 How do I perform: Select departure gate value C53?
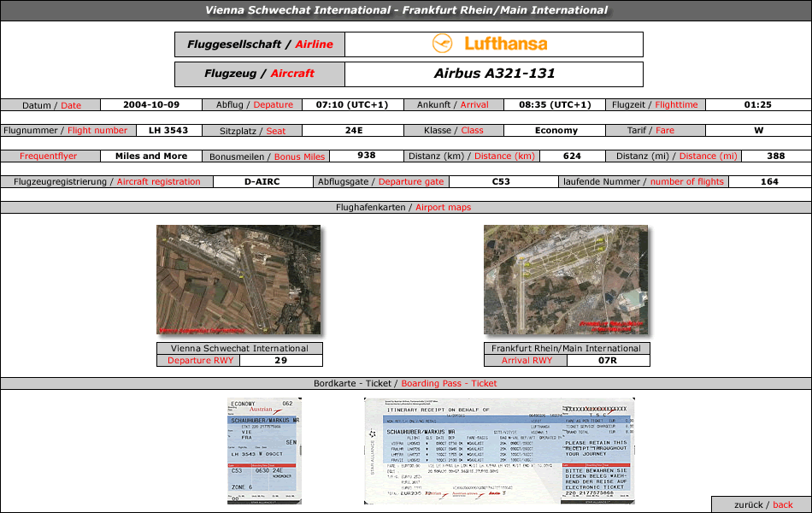click(x=501, y=182)
